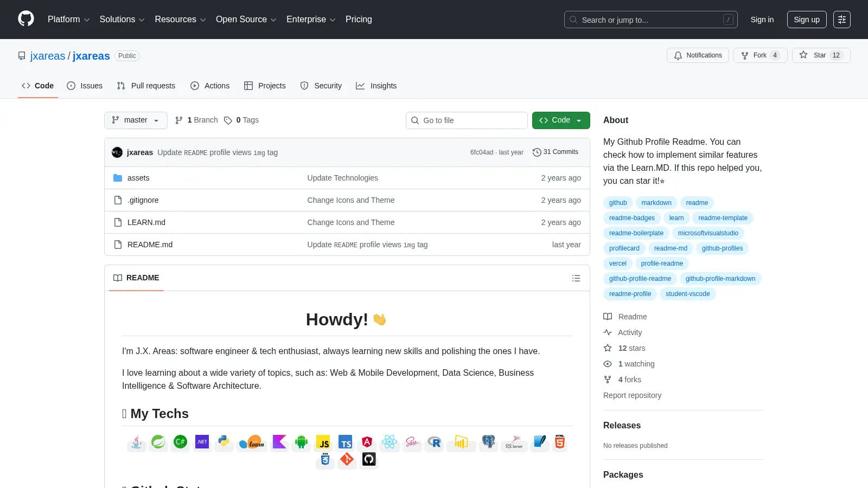Switch to the Actions tab

210,86
